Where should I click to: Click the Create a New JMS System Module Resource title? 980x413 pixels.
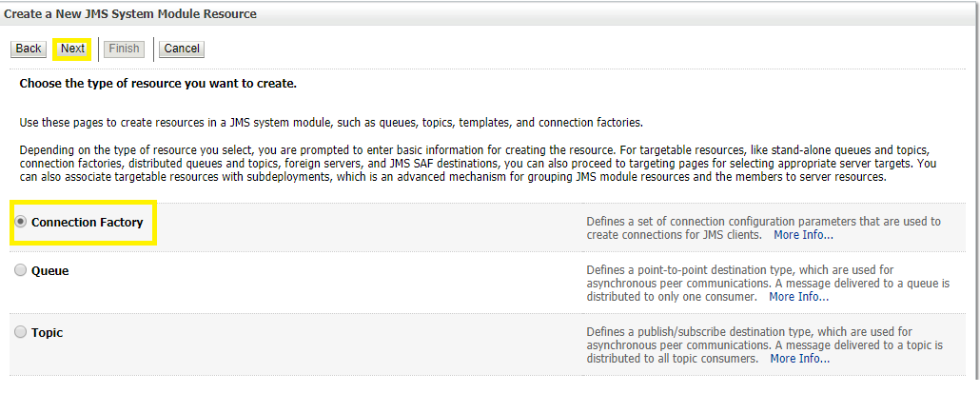tap(130, 14)
